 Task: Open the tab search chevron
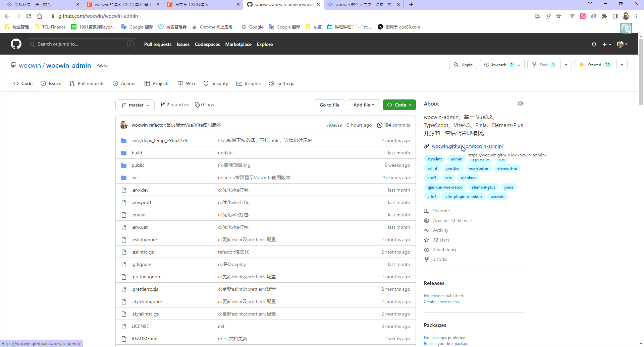point(590,4)
